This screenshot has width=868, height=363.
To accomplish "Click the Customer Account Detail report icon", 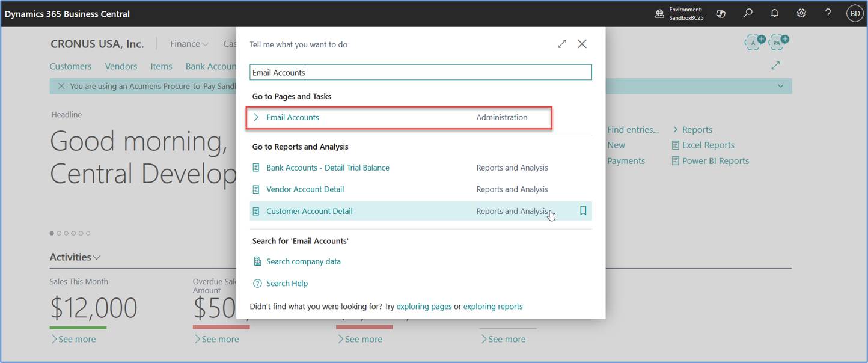I will point(257,211).
